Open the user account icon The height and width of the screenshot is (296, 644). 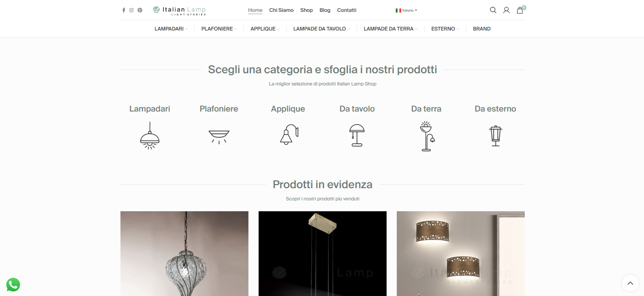(x=506, y=10)
